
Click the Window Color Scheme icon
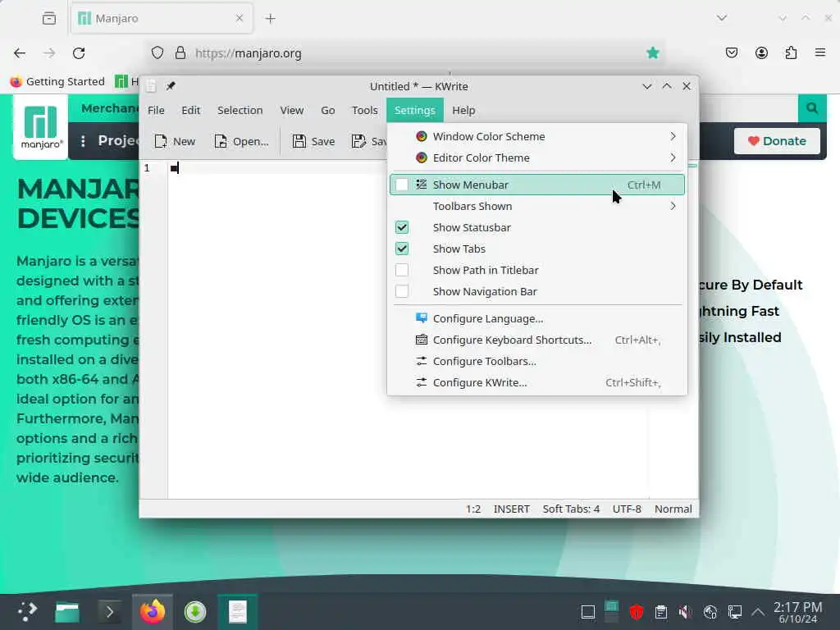pyautogui.click(x=422, y=137)
